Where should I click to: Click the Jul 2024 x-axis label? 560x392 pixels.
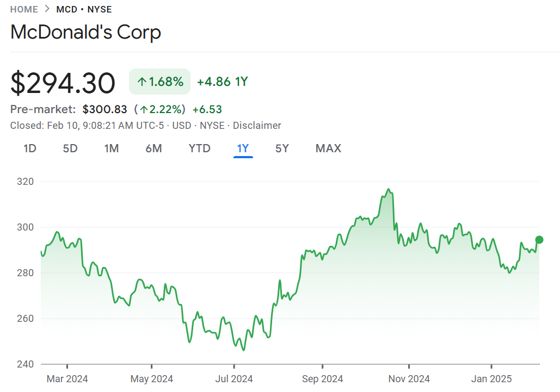(234, 379)
